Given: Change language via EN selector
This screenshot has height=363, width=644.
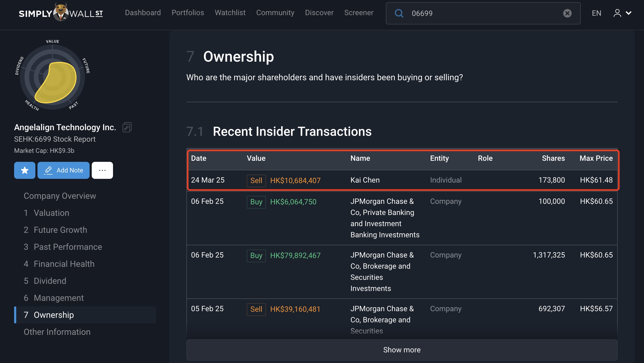Looking at the screenshot, I should point(596,13).
